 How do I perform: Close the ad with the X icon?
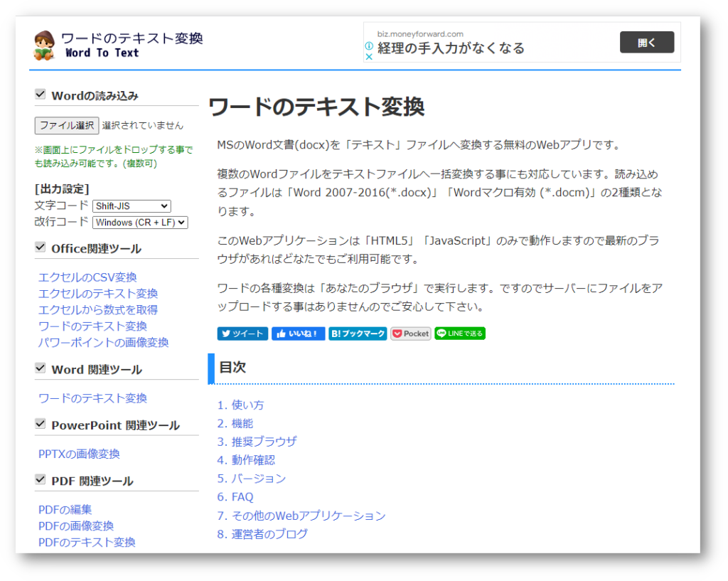[x=369, y=57]
